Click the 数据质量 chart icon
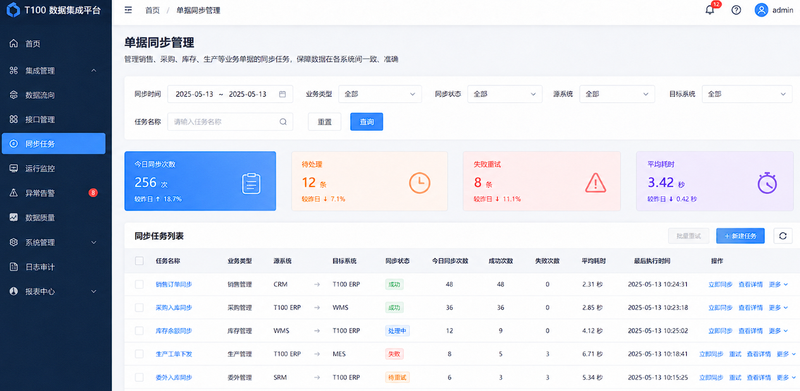 point(14,217)
